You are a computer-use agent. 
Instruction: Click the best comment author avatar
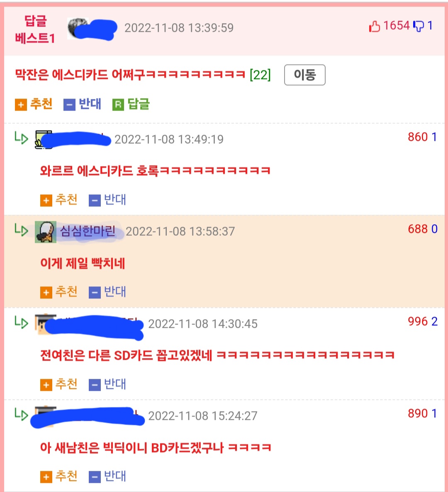tap(78, 28)
